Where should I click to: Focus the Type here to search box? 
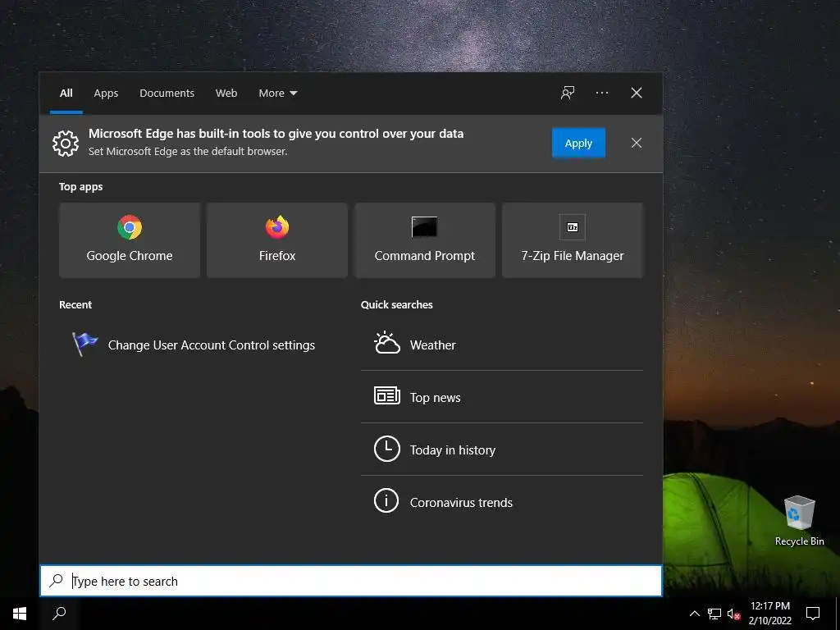click(x=351, y=581)
